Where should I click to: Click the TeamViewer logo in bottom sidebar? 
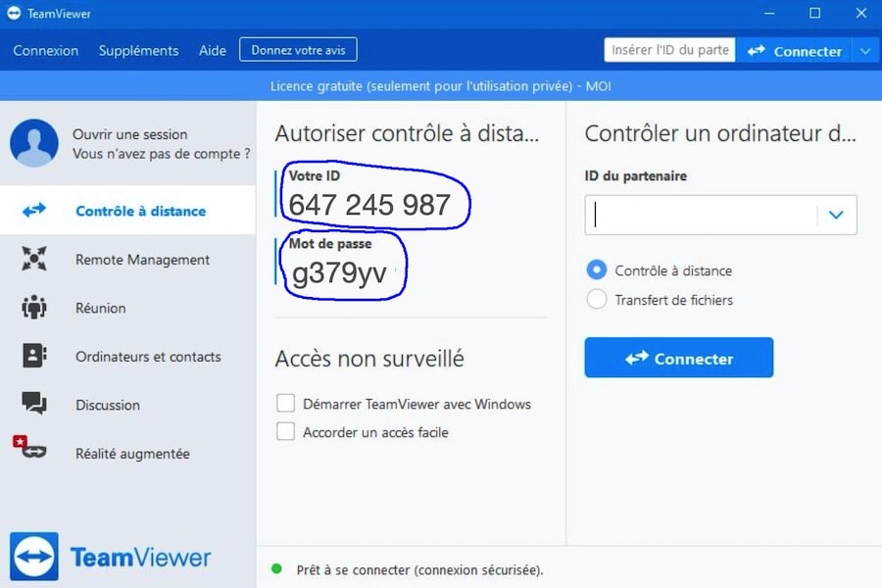pyautogui.click(x=110, y=557)
